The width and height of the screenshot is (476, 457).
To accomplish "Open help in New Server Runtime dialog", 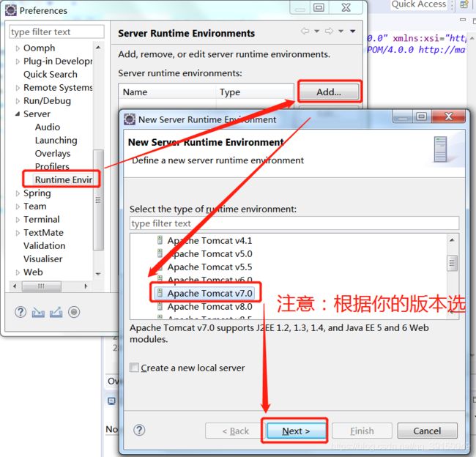I will [x=139, y=430].
